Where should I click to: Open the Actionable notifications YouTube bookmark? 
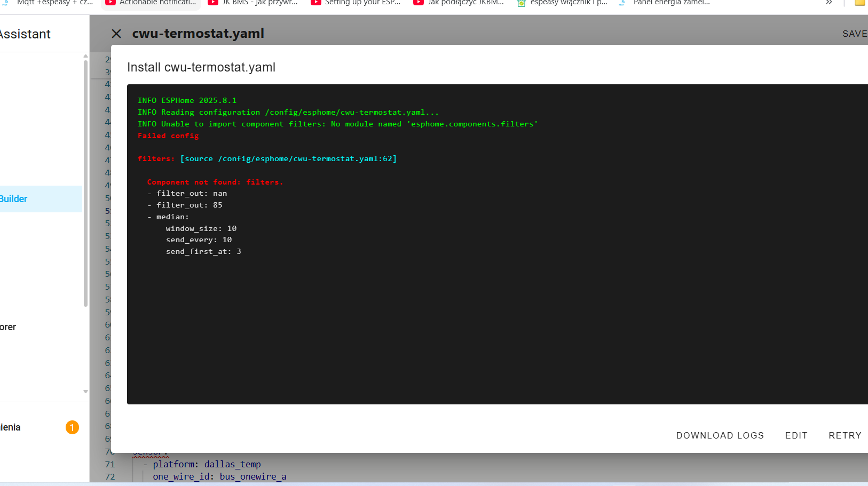(151, 3)
